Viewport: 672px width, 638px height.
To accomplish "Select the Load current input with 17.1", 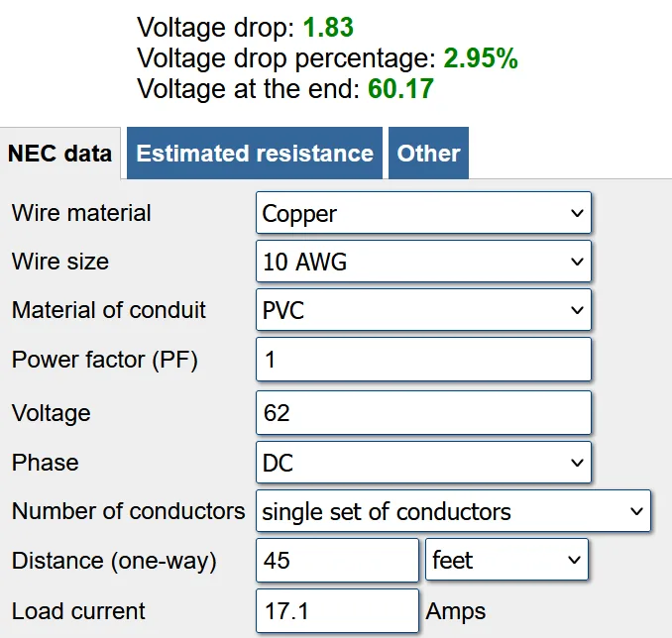I will 337,611.
